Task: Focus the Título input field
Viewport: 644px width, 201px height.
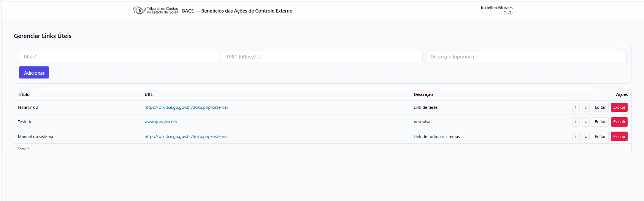Action: 119,57
